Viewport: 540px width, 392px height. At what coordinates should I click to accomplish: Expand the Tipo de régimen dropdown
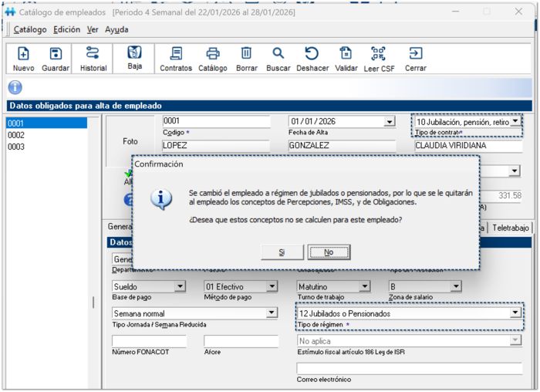(x=515, y=314)
